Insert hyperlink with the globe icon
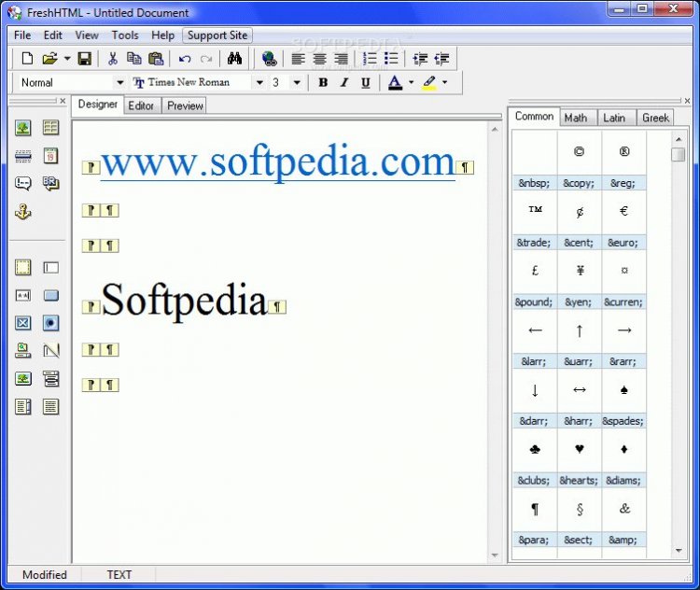The width and height of the screenshot is (700, 590). (x=269, y=59)
